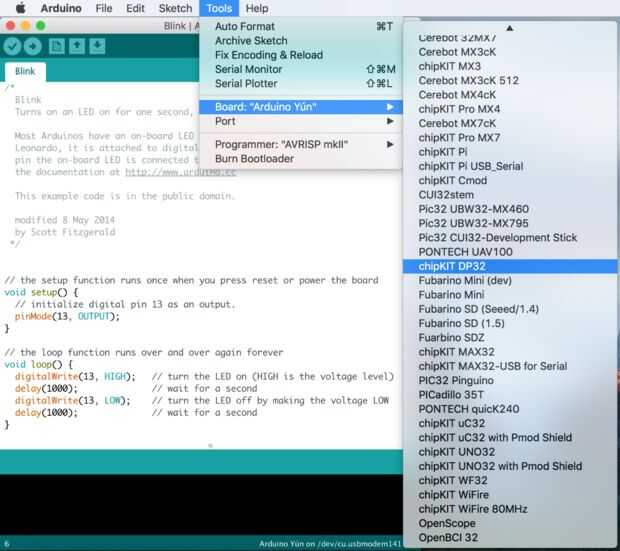Select chipKIT MX3 board
The image size is (620, 551).
click(x=510, y=66)
